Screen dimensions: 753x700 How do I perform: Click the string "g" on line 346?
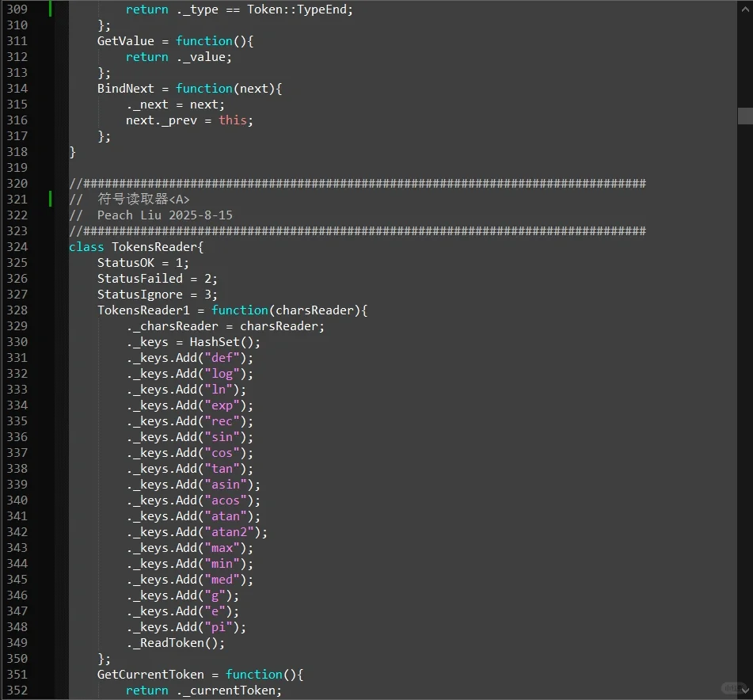[x=215, y=595]
